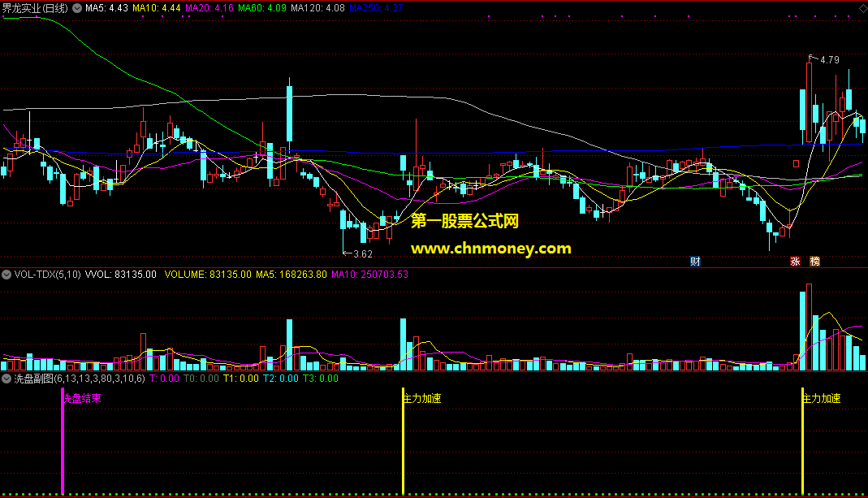The width and height of the screenshot is (868, 498).
Task: Click the rightmost 主力加速 signal label
Action: click(822, 398)
